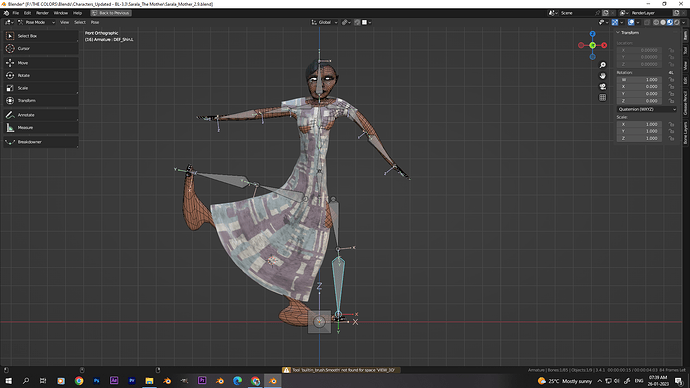Open the viewport Select menu
The height and width of the screenshot is (388, 690).
pyautogui.click(x=80, y=22)
